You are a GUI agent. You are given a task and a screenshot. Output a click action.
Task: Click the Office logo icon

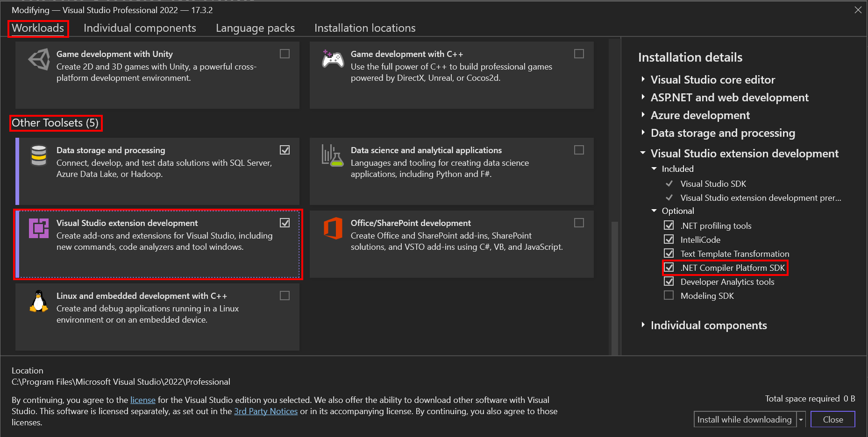tap(333, 228)
